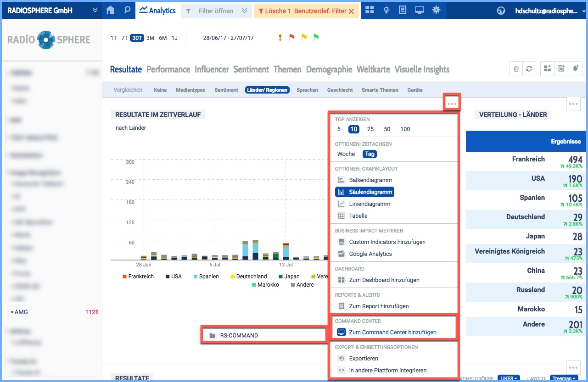Open the dashboards grid icon in top bar
588x382 pixels.
point(370,10)
